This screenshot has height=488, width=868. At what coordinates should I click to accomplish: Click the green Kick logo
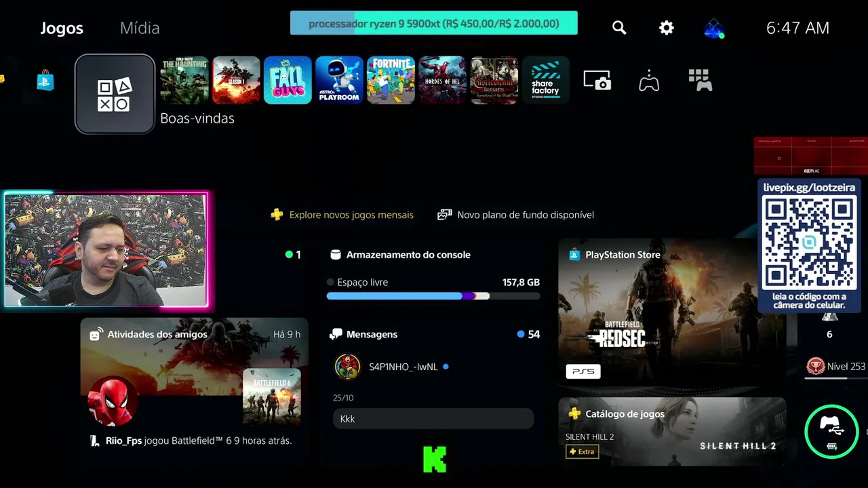tap(435, 459)
